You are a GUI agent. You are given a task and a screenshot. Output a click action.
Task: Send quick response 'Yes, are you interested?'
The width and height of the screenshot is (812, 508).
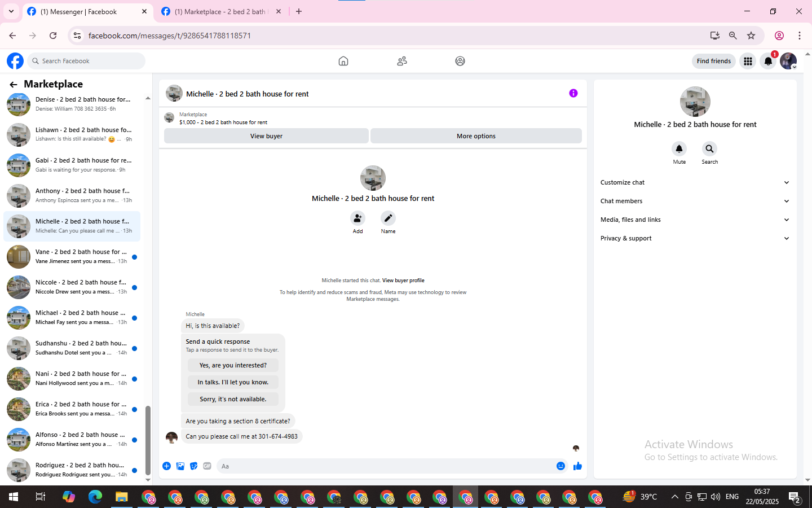(x=233, y=365)
